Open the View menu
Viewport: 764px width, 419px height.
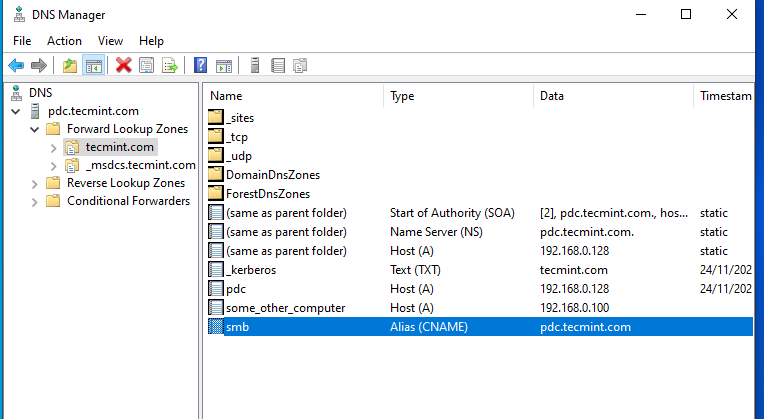[110, 41]
